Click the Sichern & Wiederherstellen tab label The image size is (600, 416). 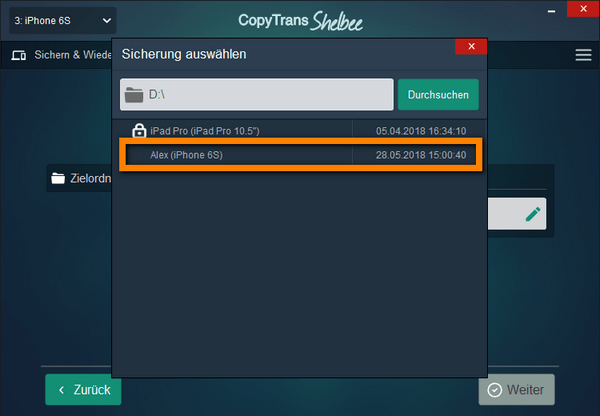pos(73,55)
